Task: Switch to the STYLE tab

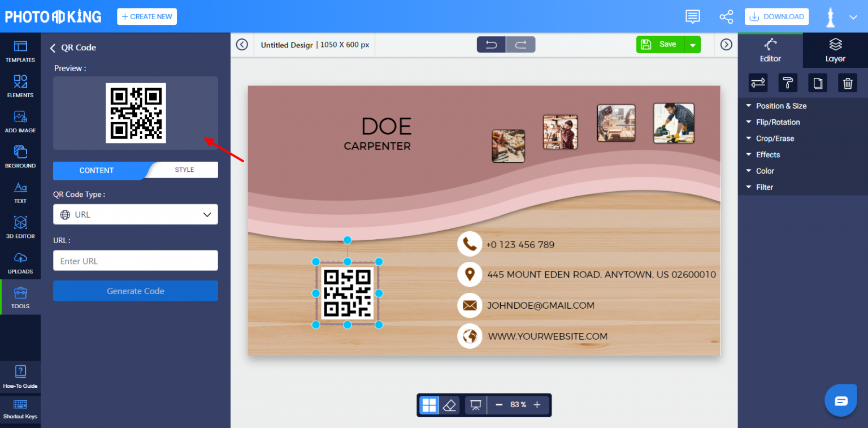Action: [x=184, y=170]
